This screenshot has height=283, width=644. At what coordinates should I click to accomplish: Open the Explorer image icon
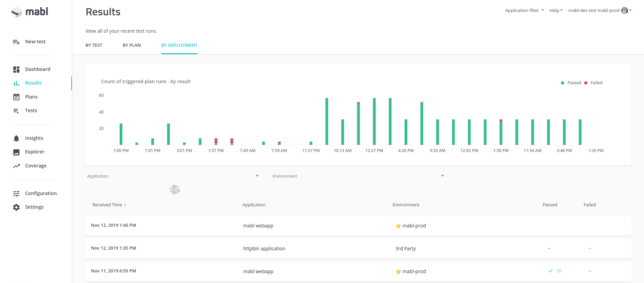[16, 152]
